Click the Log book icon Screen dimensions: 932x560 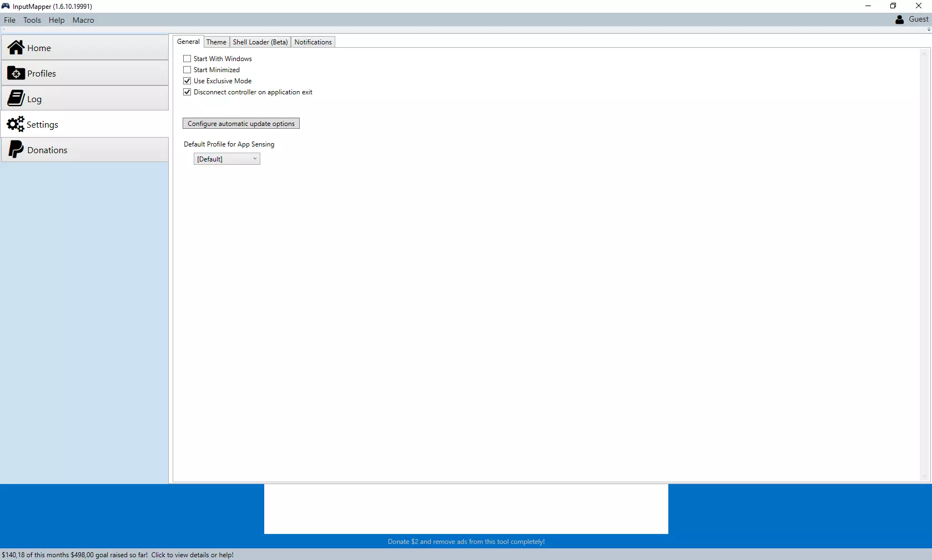tap(16, 99)
